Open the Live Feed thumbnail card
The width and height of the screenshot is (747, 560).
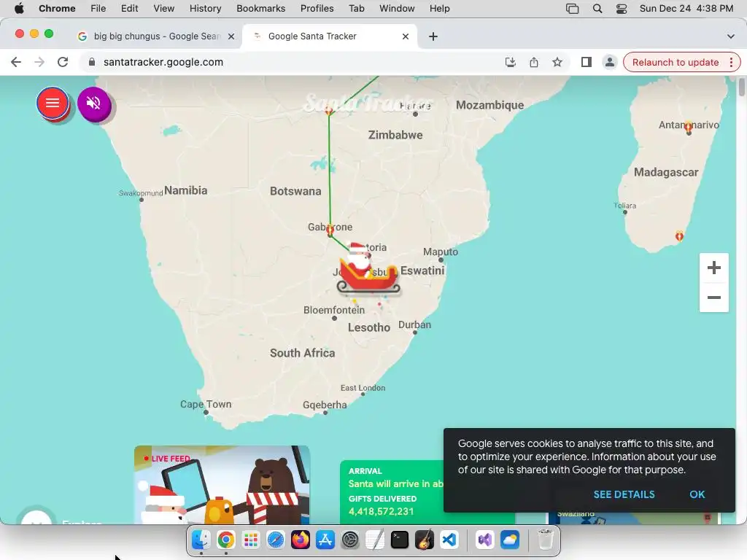(222, 485)
